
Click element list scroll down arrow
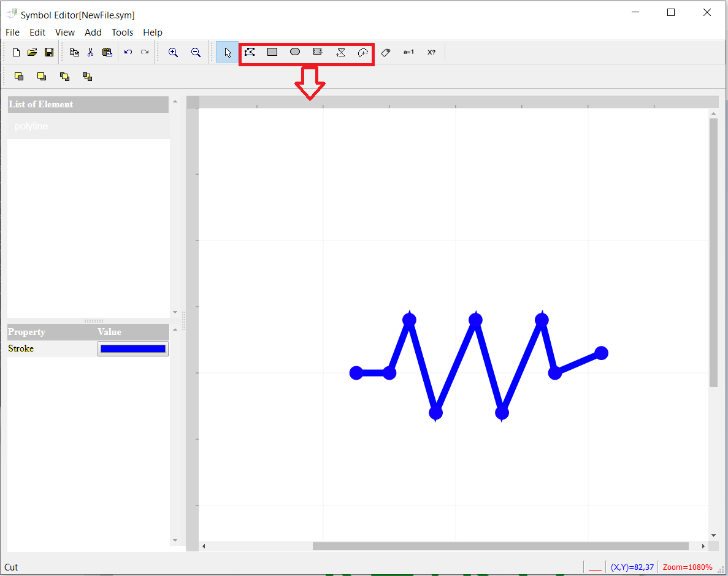(x=175, y=312)
